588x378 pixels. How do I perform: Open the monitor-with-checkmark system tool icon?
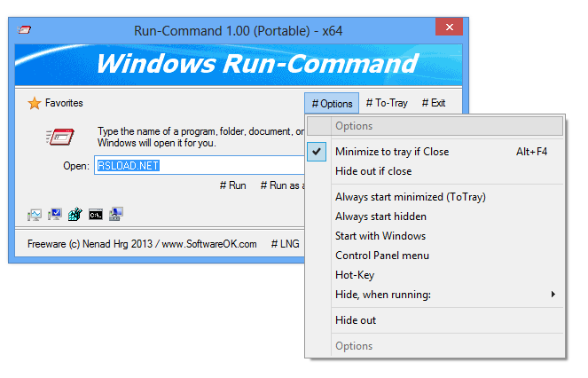point(55,215)
